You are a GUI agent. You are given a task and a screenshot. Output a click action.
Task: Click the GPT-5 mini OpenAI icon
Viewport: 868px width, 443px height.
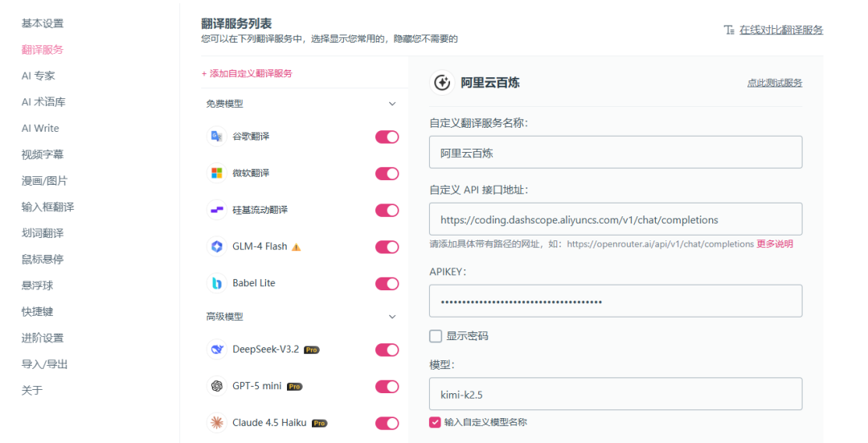point(216,386)
